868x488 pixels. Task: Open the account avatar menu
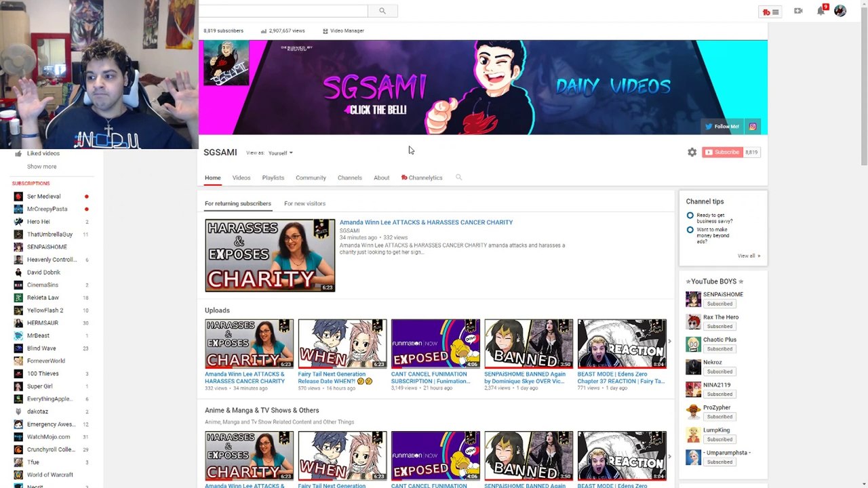(840, 11)
